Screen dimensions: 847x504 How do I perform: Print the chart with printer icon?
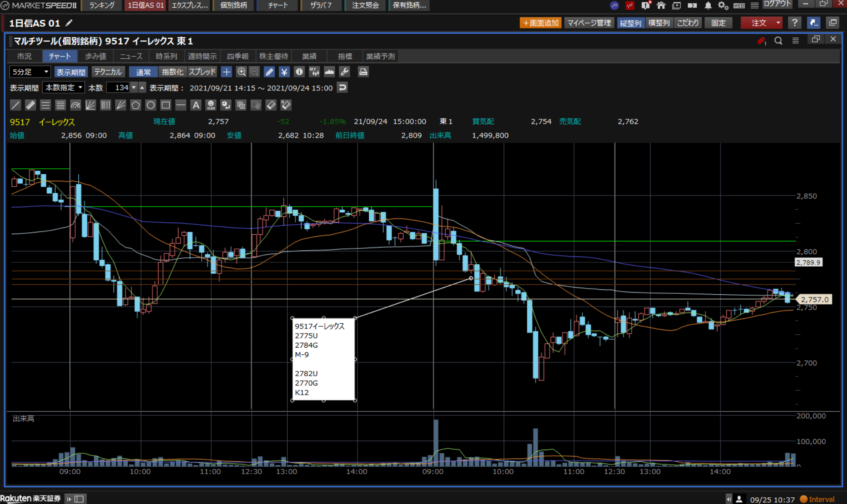[363, 72]
